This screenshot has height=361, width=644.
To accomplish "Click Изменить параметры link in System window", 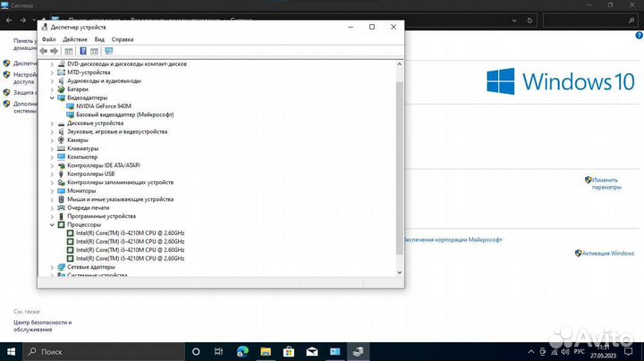I will click(x=606, y=183).
